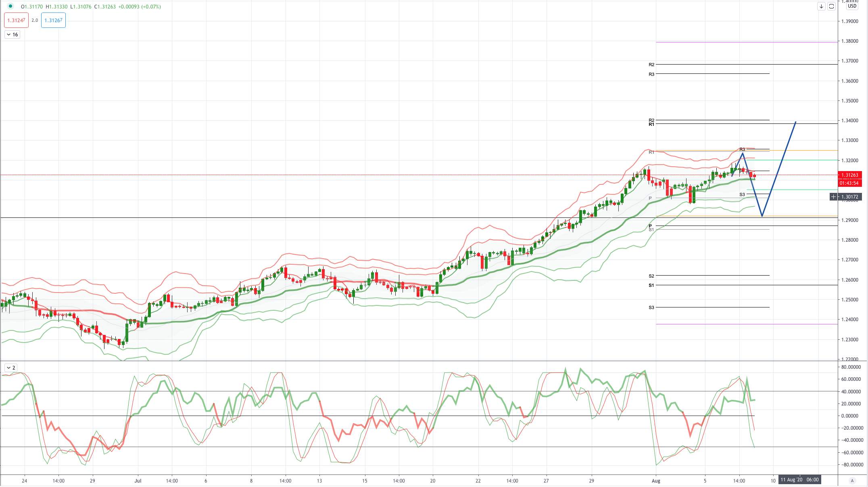Click 40.00000 on the oscillator scale
The width and height of the screenshot is (868, 487).
(x=852, y=392)
